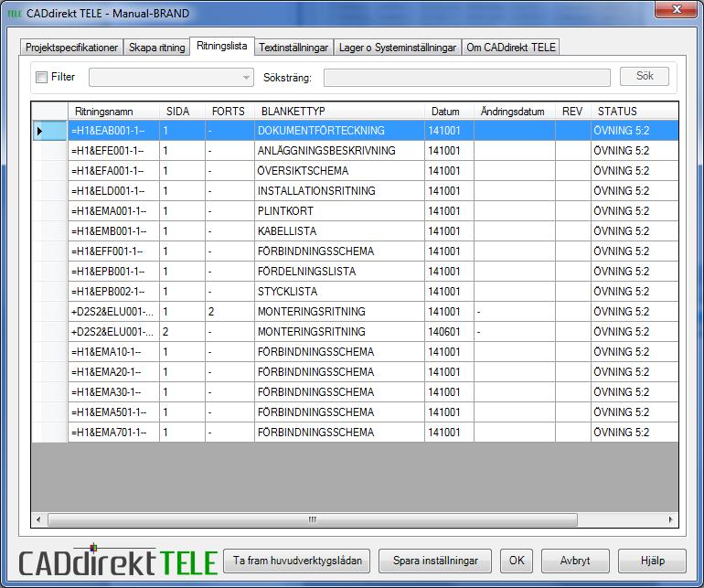Open the Om CADdirekt TELE tab
The height and width of the screenshot is (588, 704).
coord(511,48)
